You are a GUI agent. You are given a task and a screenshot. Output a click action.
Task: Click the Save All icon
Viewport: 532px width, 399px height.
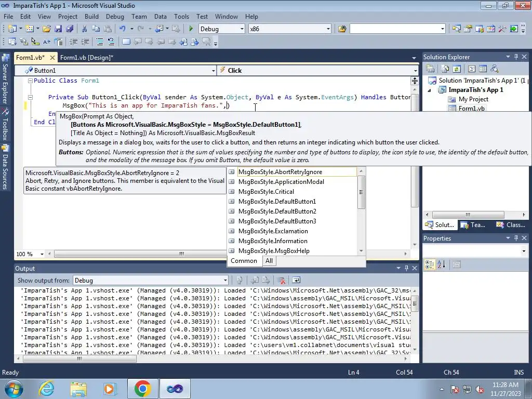(70, 29)
